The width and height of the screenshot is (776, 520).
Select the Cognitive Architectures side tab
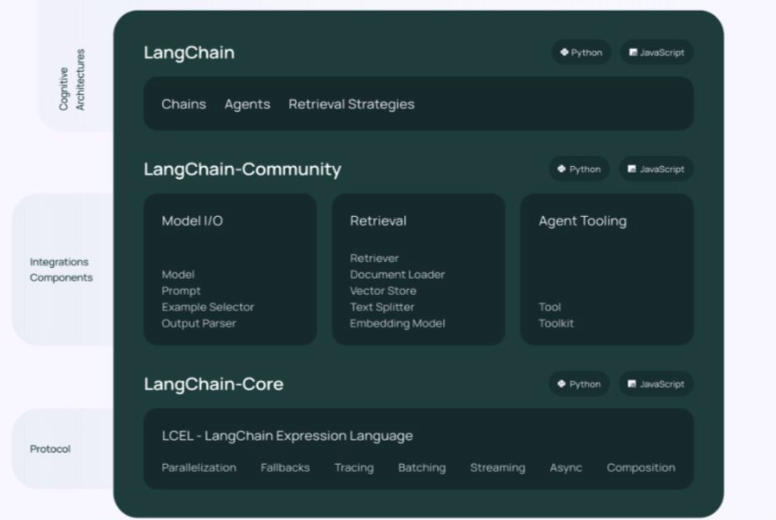tap(72, 79)
